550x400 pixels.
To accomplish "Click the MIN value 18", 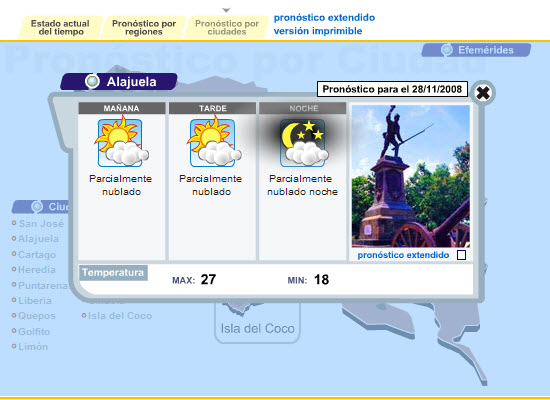I will point(321,280).
